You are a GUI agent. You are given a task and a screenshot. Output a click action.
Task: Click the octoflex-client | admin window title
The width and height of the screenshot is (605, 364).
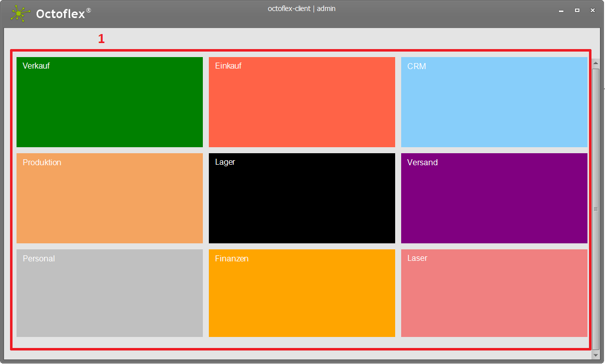coord(301,9)
